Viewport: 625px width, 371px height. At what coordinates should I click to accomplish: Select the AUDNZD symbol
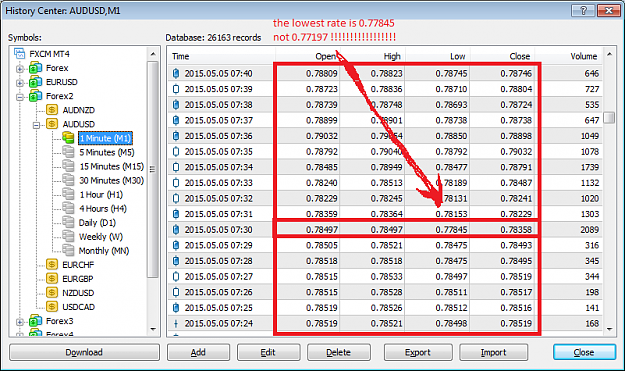(x=78, y=110)
